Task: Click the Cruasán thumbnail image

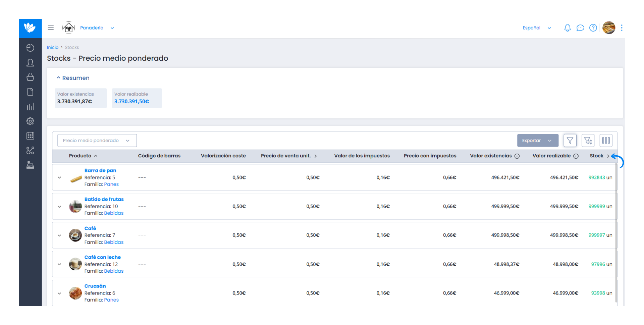Action: pyautogui.click(x=75, y=293)
